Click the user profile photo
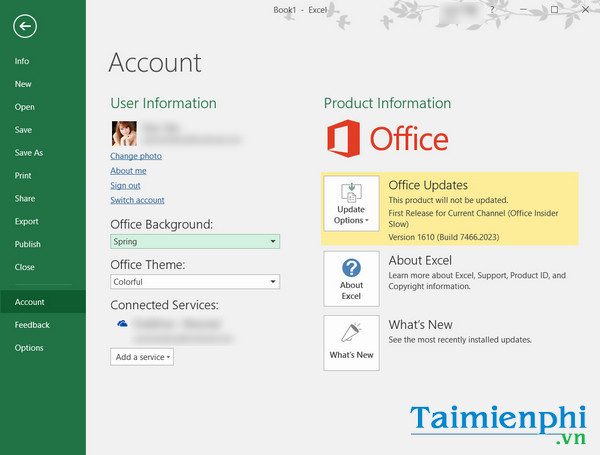 pyautogui.click(x=124, y=134)
